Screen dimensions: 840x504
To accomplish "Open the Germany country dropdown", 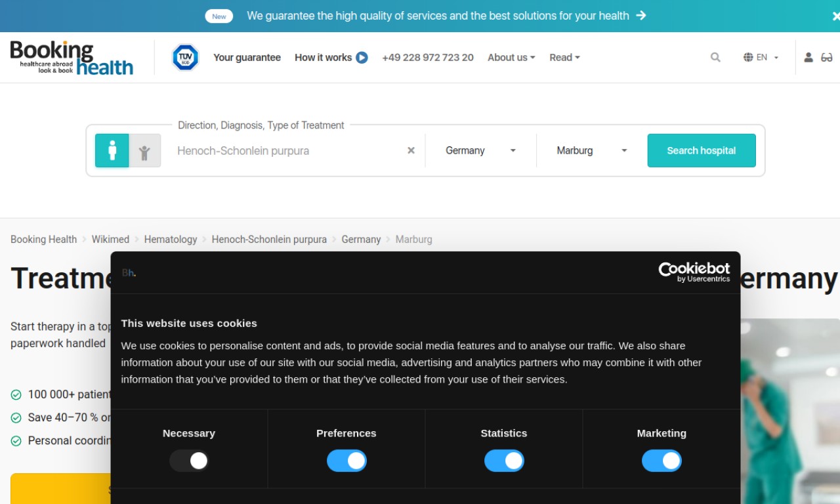I will (x=480, y=150).
